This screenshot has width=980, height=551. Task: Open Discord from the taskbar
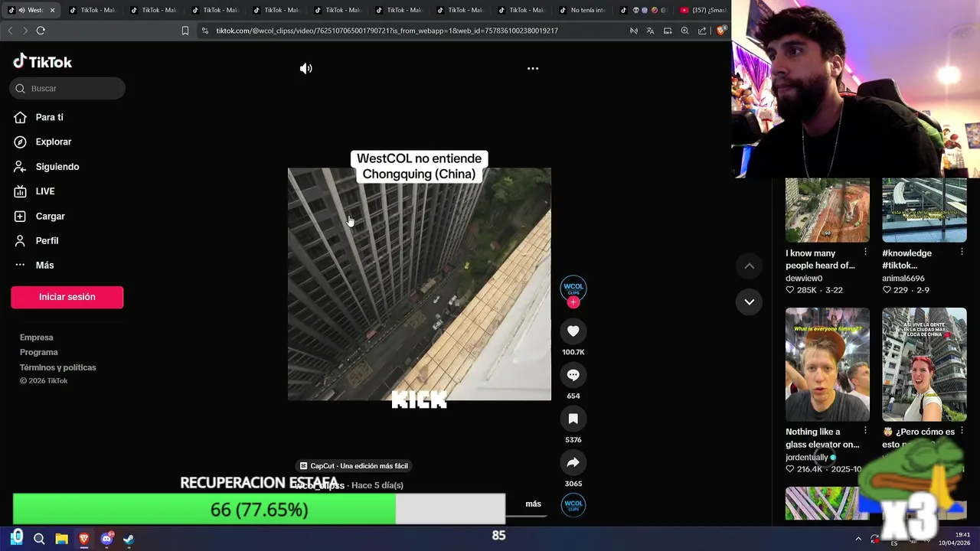(x=106, y=539)
